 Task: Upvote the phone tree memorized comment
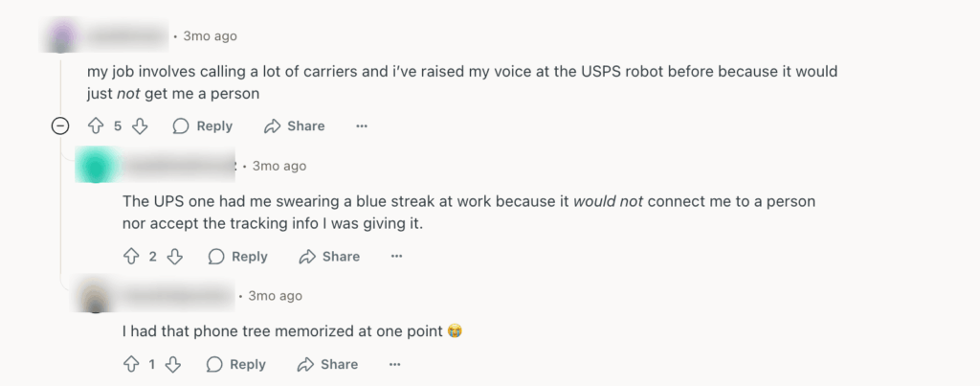coord(130,364)
